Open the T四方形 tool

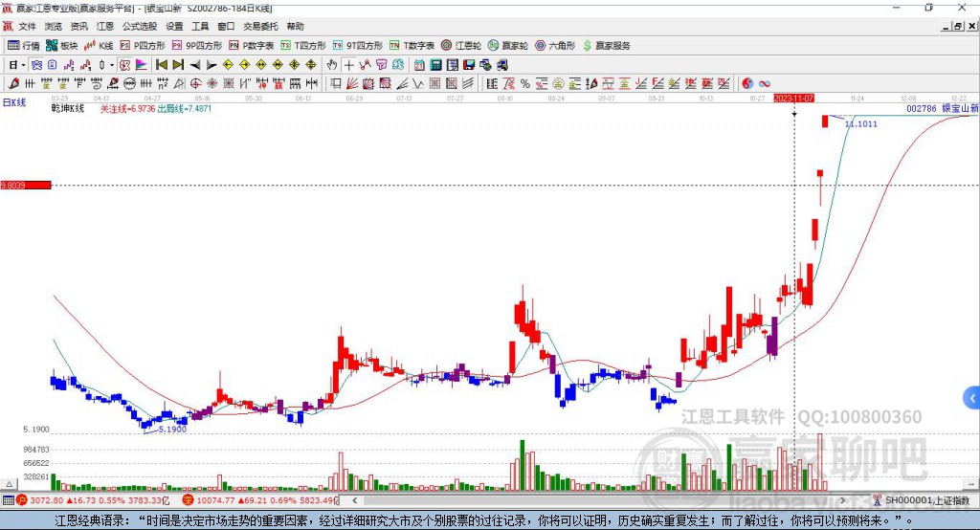click(303, 46)
